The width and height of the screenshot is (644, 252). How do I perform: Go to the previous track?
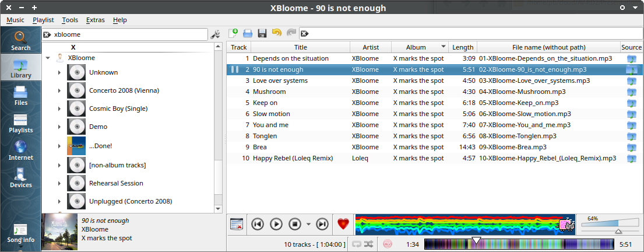pyautogui.click(x=258, y=223)
